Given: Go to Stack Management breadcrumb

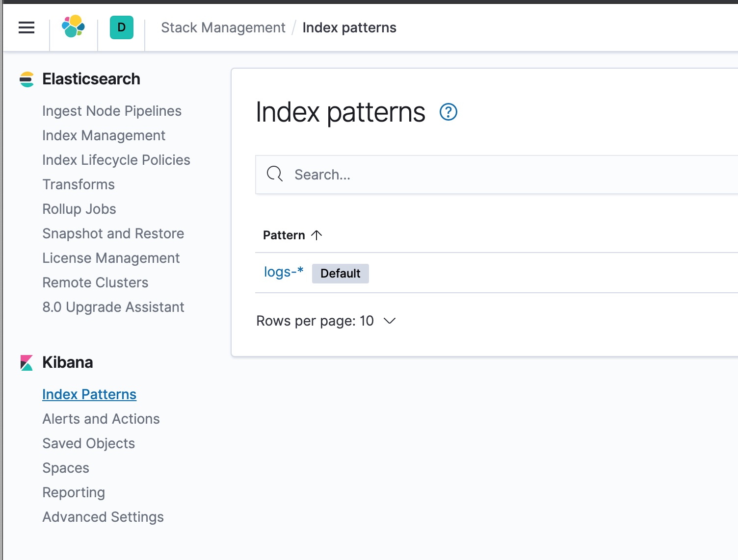Looking at the screenshot, I should click(223, 28).
